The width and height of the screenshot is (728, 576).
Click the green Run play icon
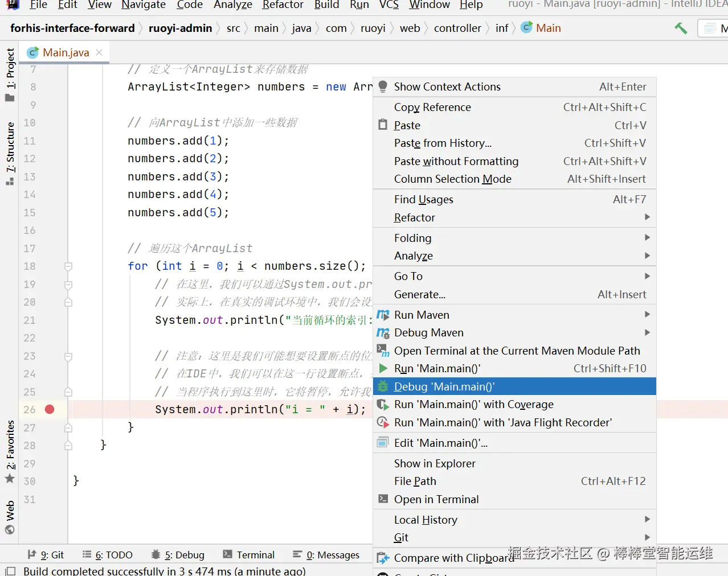pos(383,368)
